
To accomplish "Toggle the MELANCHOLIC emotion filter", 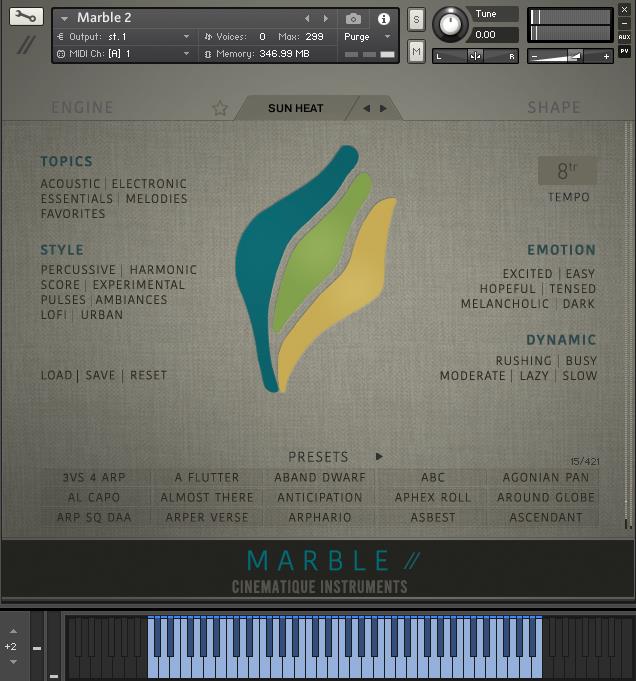I will [x=505, y=304].
